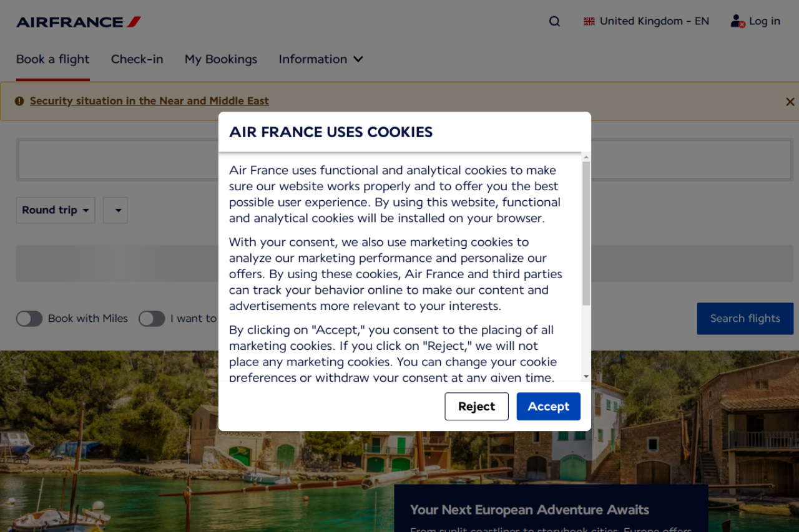Click the United Kingdom flag icon
The width and height of the screenshot is (799, 532).
[x=589, y=21]
